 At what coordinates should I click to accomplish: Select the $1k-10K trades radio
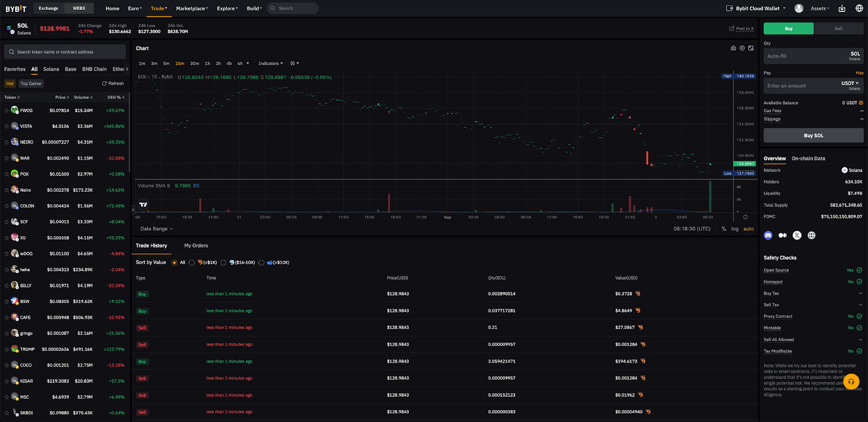[x=224, y=263]
